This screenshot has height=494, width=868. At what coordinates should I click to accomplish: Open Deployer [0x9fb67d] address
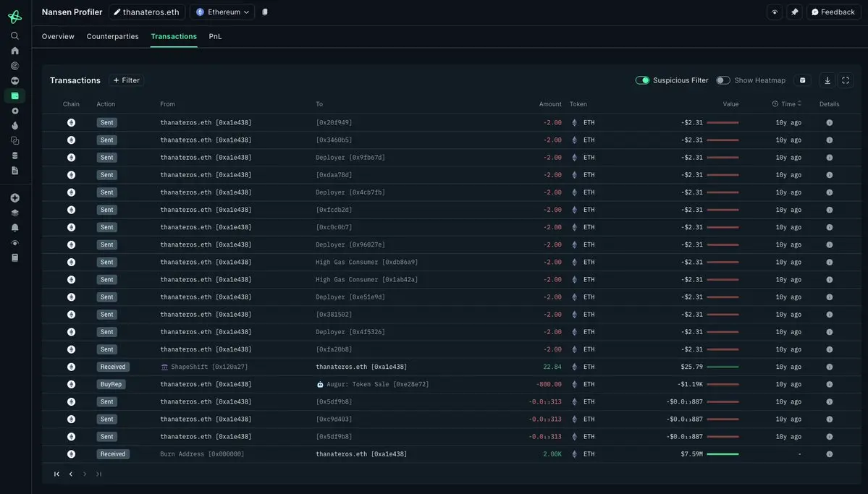point(350,158)
